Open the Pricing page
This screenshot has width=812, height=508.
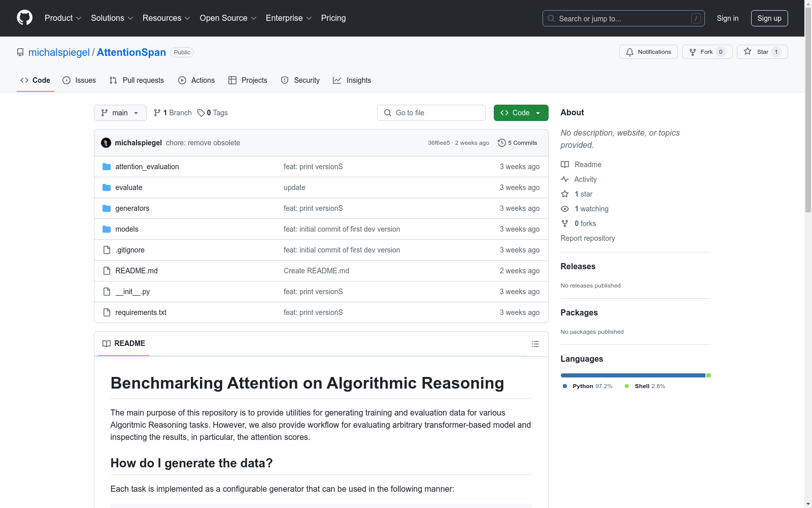click(x=333, y=18)
